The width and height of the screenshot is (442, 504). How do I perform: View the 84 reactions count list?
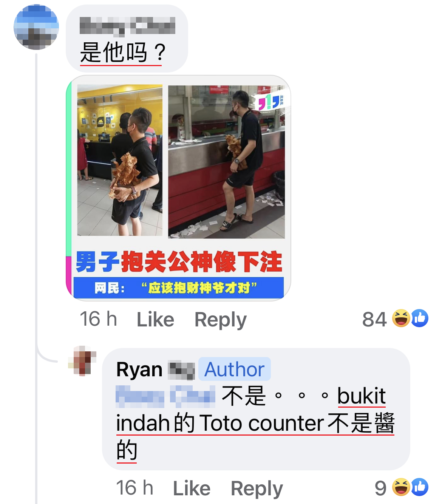click(374, 320)
